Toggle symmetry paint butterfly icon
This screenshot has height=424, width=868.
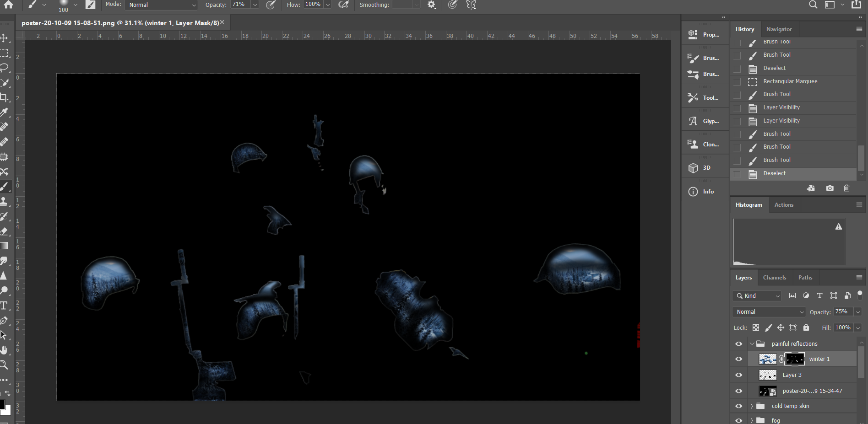[471, 5]
